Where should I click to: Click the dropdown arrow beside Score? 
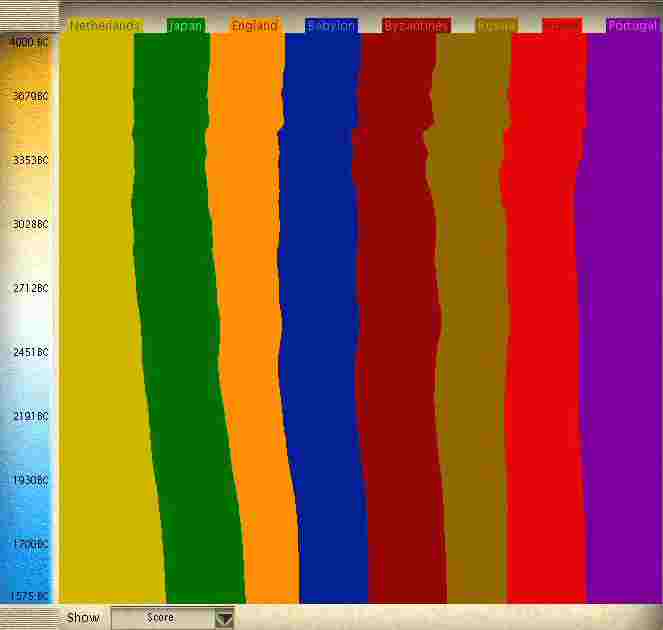click(225, 618)
